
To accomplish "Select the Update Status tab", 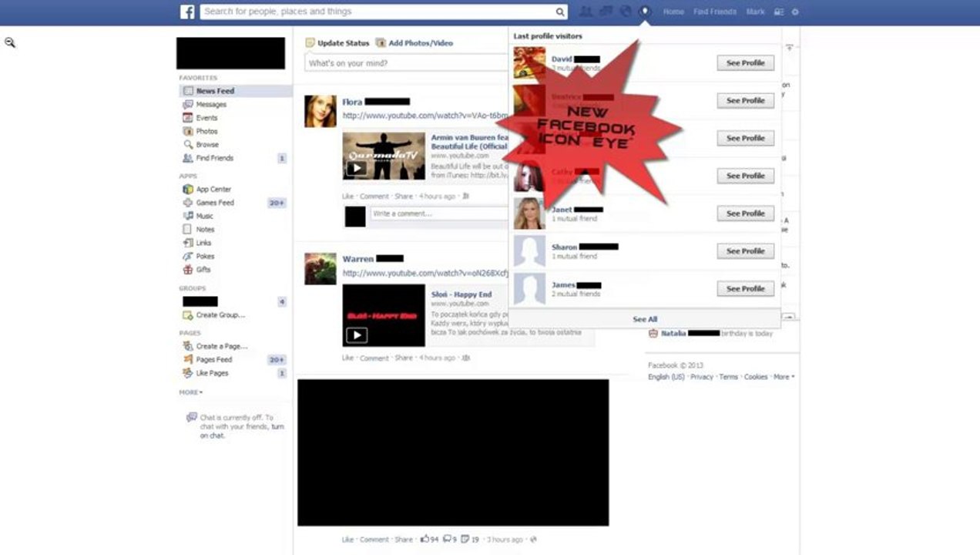I will pos(337,43).
